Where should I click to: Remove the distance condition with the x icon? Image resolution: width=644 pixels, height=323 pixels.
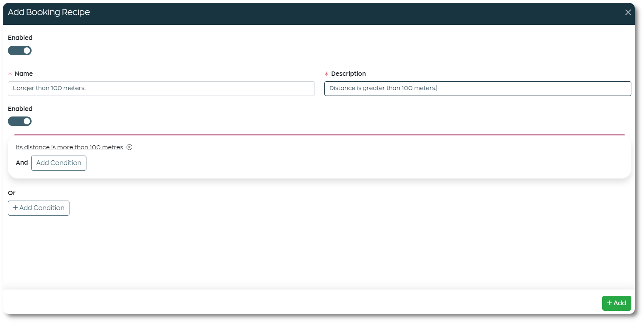129,147
